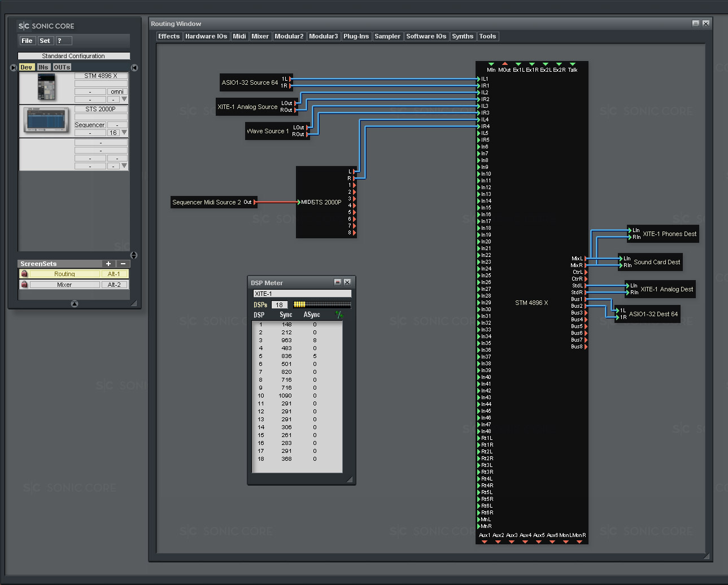Click the STM 4896 X mixer thumbnail
The width and height of the screenshot is (728, 585).
(x=46, y=87)
